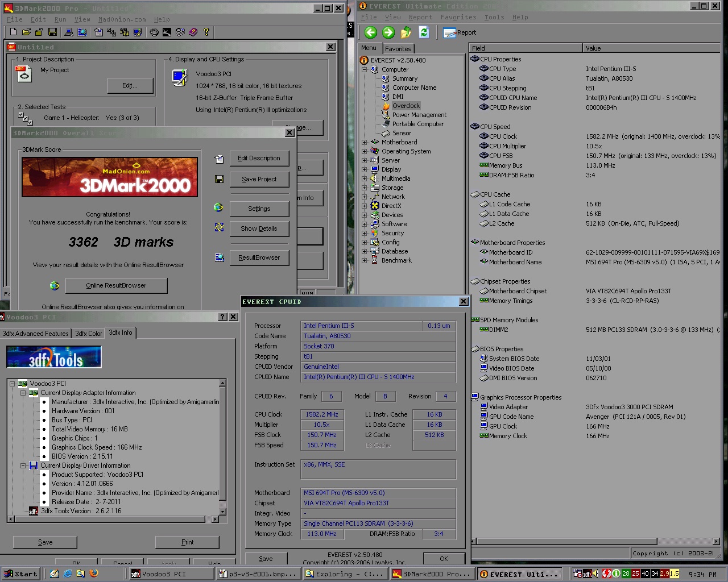Expand the Display node in EVEREST tree
The height and width of the screenshot is (582, 728).
tap(364, 169)
